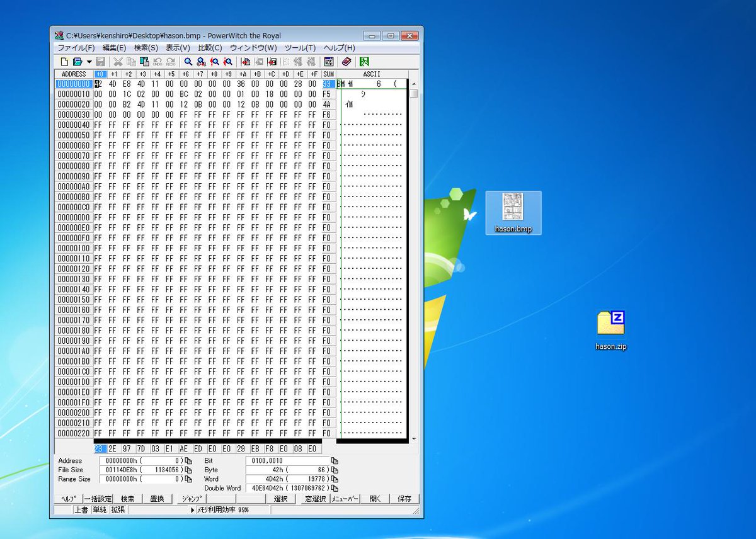The image size is (756, 539).
Task: Open the ウィンドウ(W) menu
Action: (253, 48)
